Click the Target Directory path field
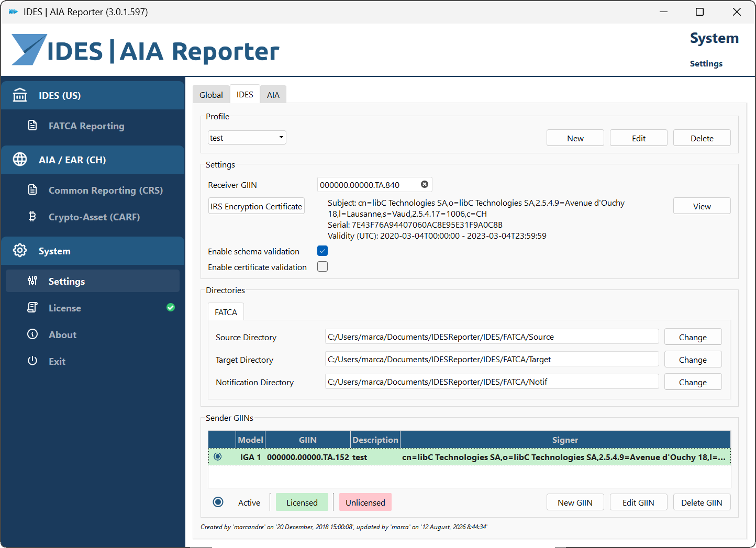 point(492,359)
